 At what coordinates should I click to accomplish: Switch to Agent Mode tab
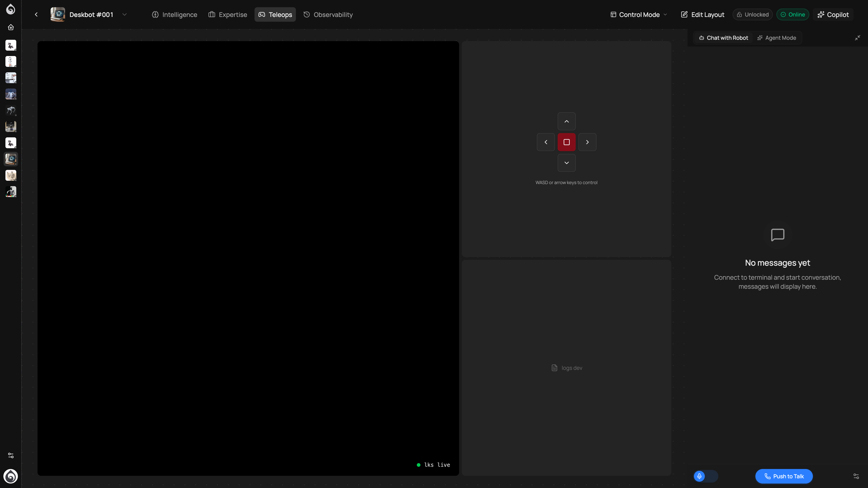tap(777, 38)
